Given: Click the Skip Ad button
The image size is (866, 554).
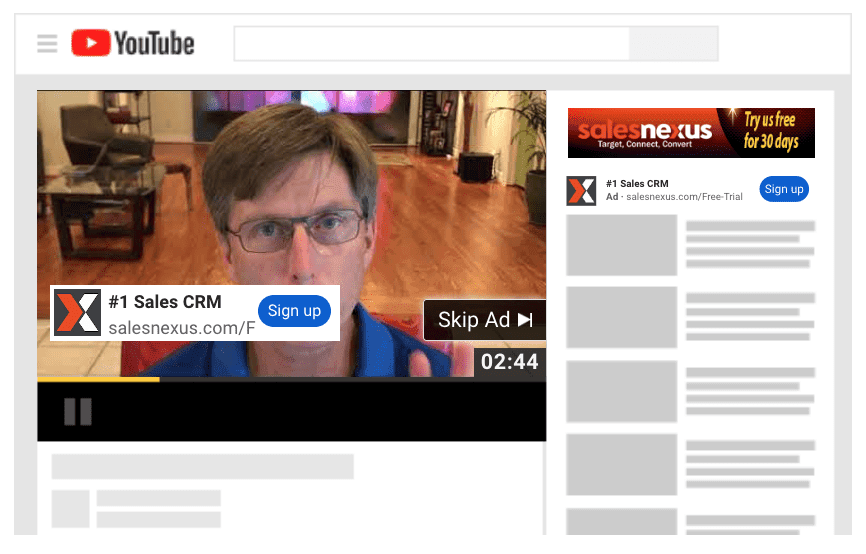Looking at the screenshot, I should 484,320.
